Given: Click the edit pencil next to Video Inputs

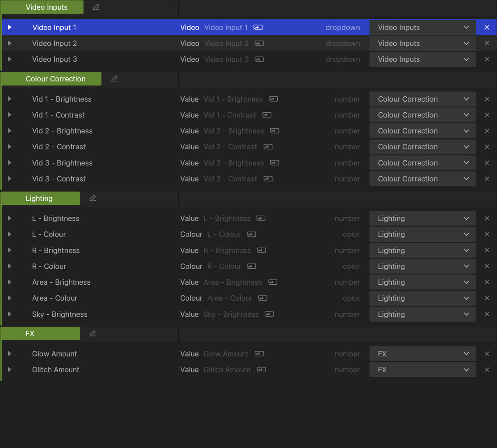Looking at the screenshot, I should (96, 7).
